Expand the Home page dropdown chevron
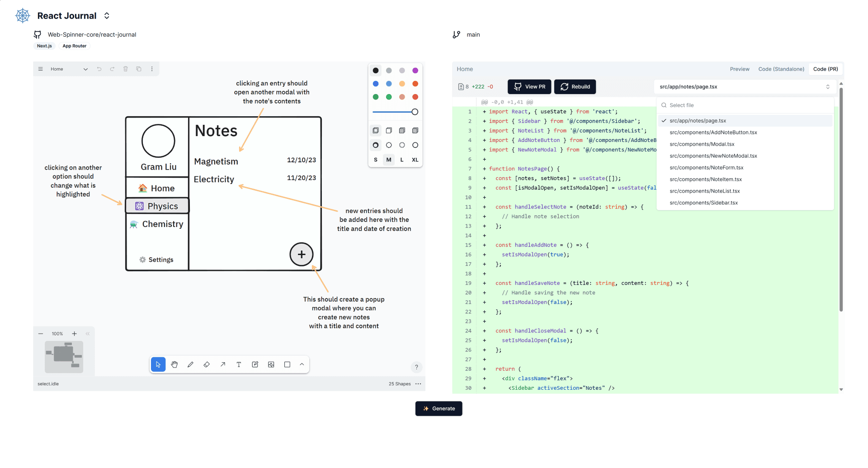This screenshot has height=468, width=868. pos(85,69)
